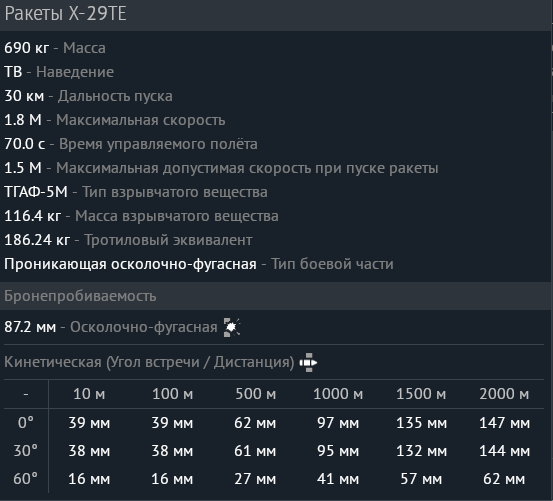Click the 60° at 2000 m cell '62 мм'
The height and width of the screenshot is (501, 553).
click(x=504, y=479)
